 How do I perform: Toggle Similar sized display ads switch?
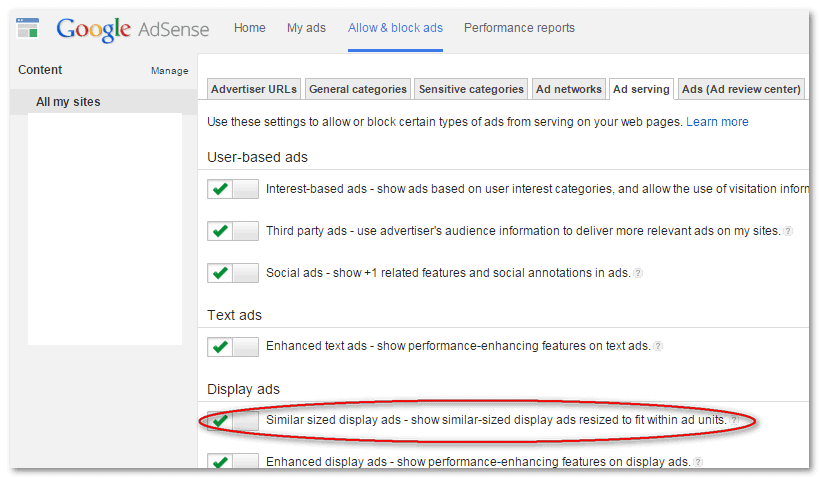click(x=233, y=420)
